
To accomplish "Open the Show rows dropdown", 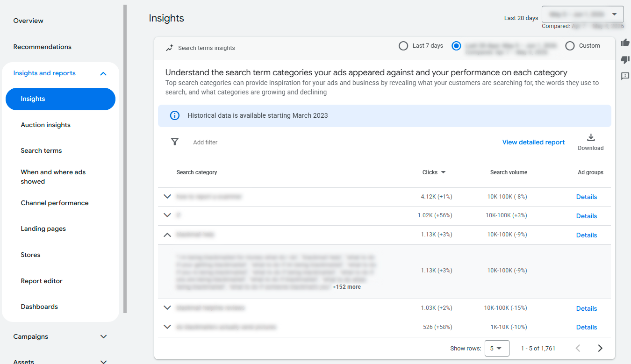I will [x=497, y=348].
